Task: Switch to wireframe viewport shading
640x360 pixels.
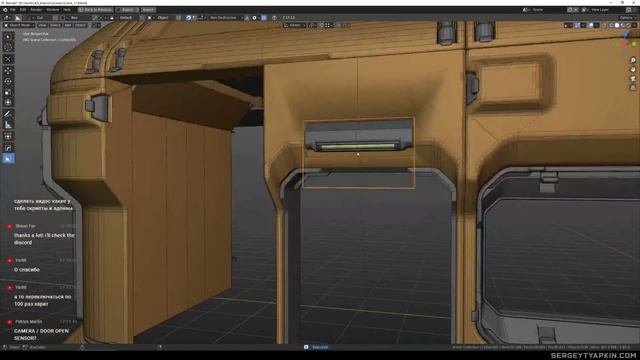Action: click(x=611, y=25)
